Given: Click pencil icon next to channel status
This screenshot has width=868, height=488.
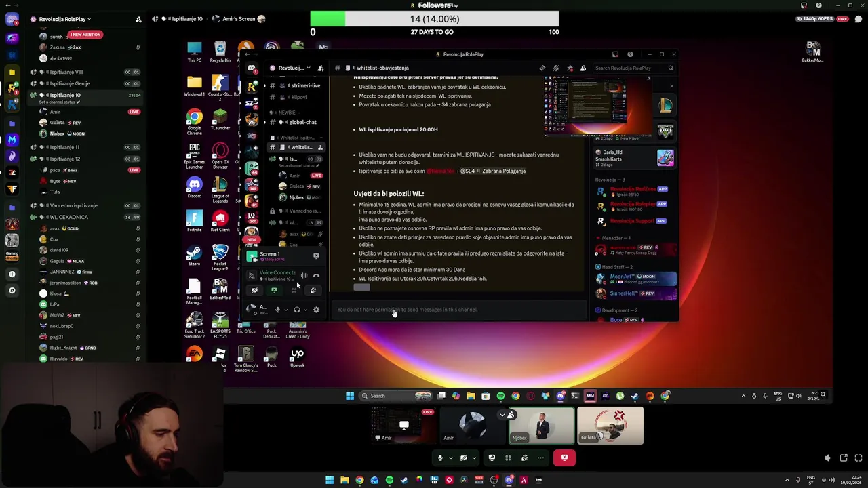Looking at the screenshot, I should pyautogui.click(x=78, y=102).
